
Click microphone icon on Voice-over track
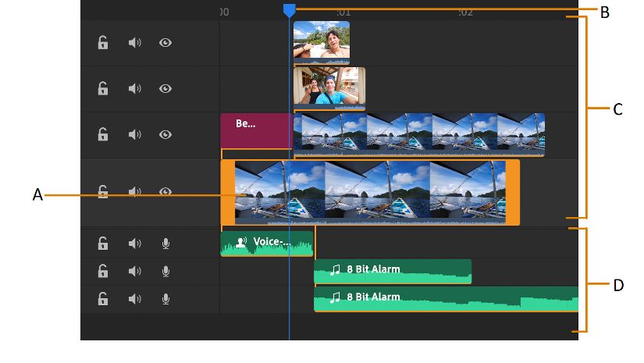[165, 244]
